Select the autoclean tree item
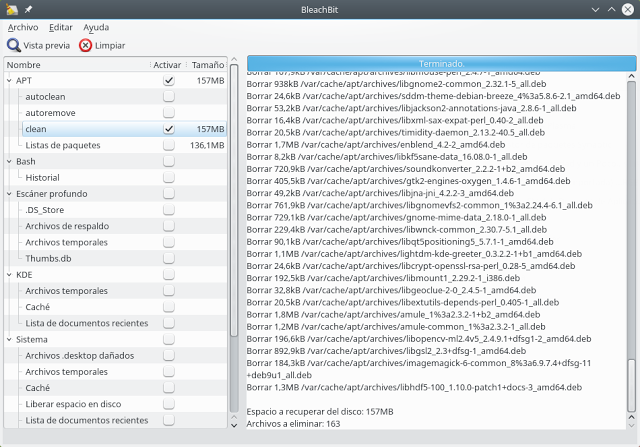Image resolution: width=640 pixels, height=447 pixels. (45, 97)
